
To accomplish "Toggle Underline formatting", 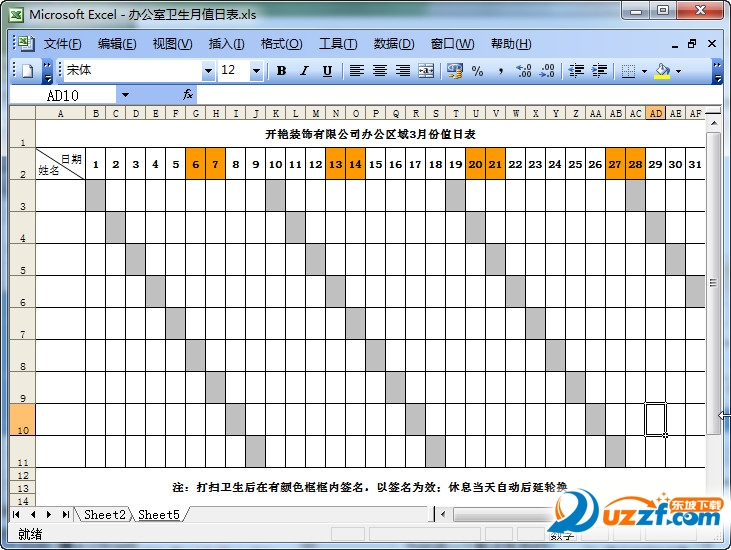I will click(327, 71).
